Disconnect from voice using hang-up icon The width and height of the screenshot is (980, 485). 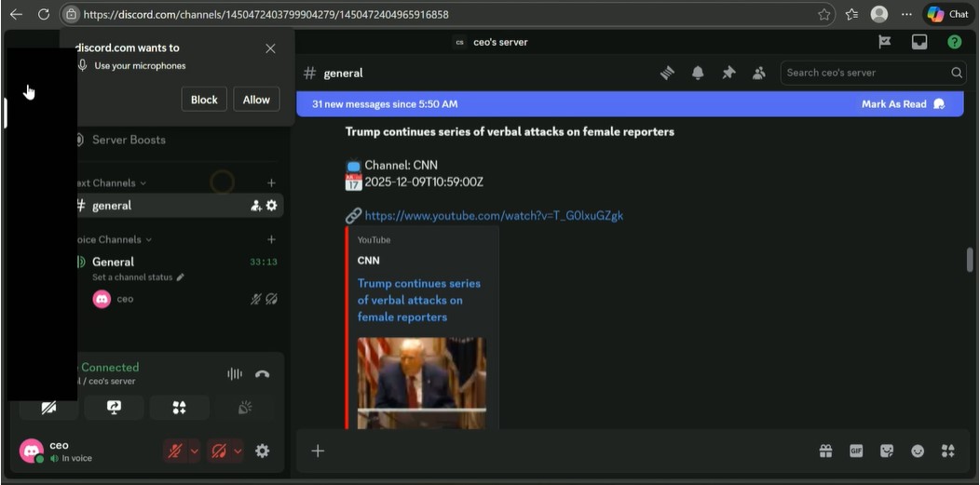[262, 374]
